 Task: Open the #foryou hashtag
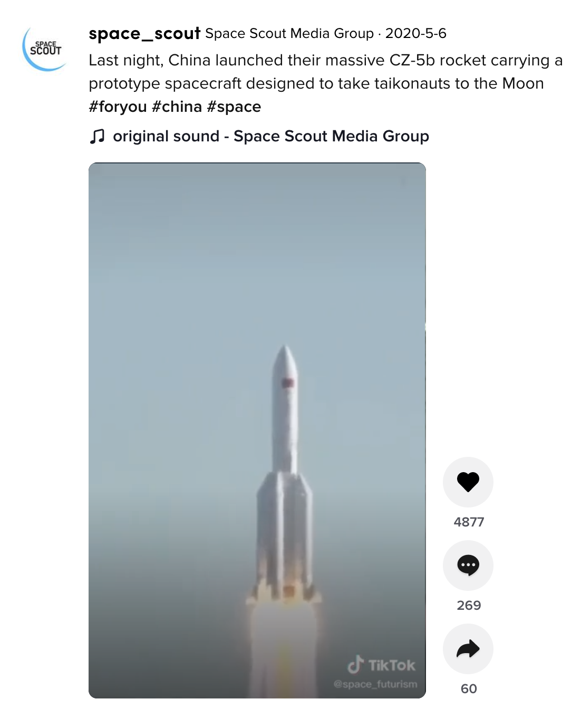[x=118, y=107]
